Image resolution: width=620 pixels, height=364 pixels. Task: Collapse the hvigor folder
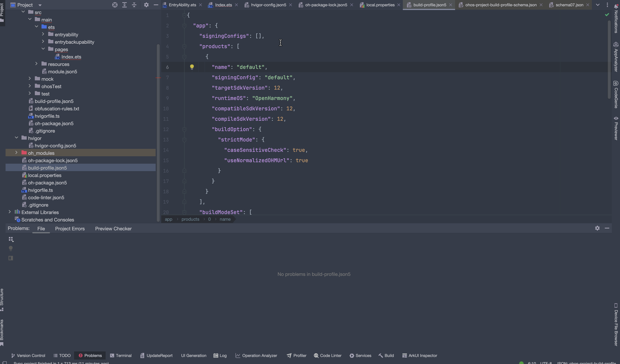coord(16,138)
